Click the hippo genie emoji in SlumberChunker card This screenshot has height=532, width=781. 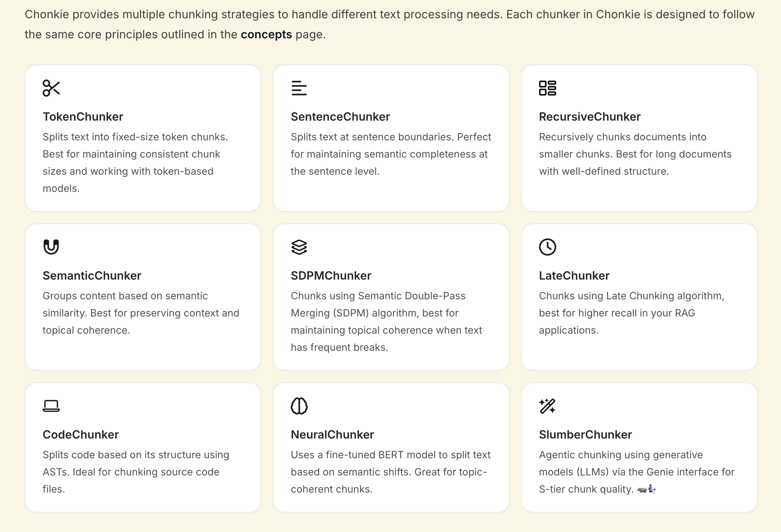coord(646,489)
